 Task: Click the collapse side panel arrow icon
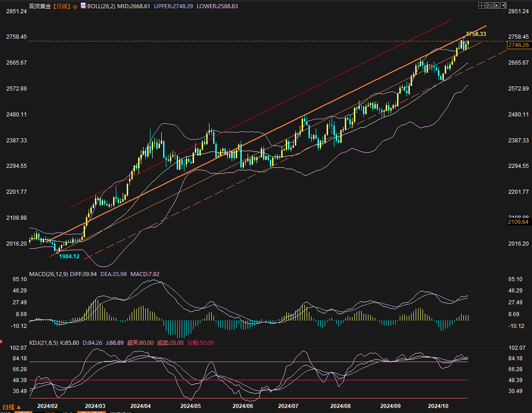coord(503,5)
